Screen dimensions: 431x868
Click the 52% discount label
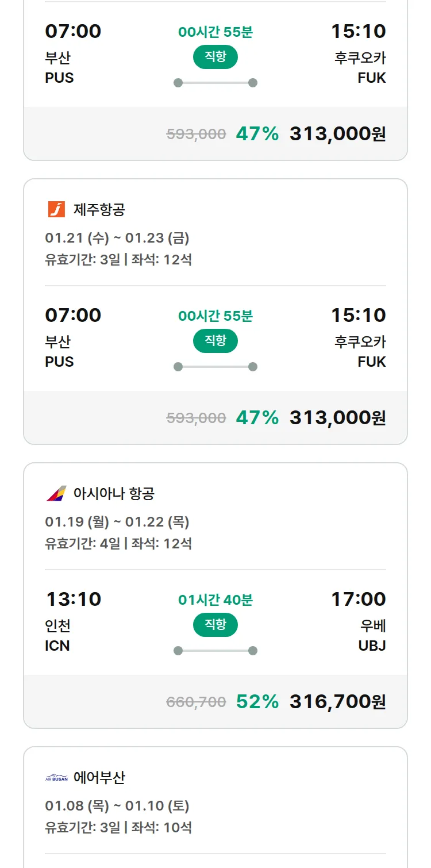coord(257,701)
